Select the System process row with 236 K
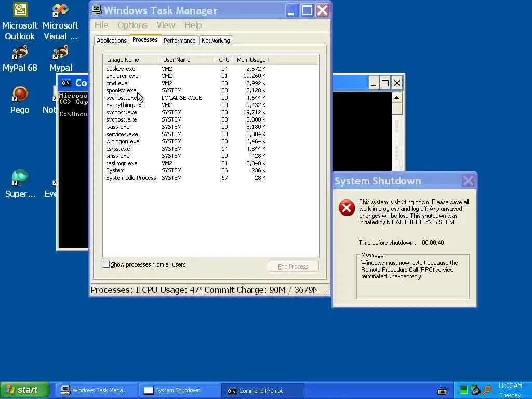The width and height of the screenshot is (532, 399). [186, 170]
